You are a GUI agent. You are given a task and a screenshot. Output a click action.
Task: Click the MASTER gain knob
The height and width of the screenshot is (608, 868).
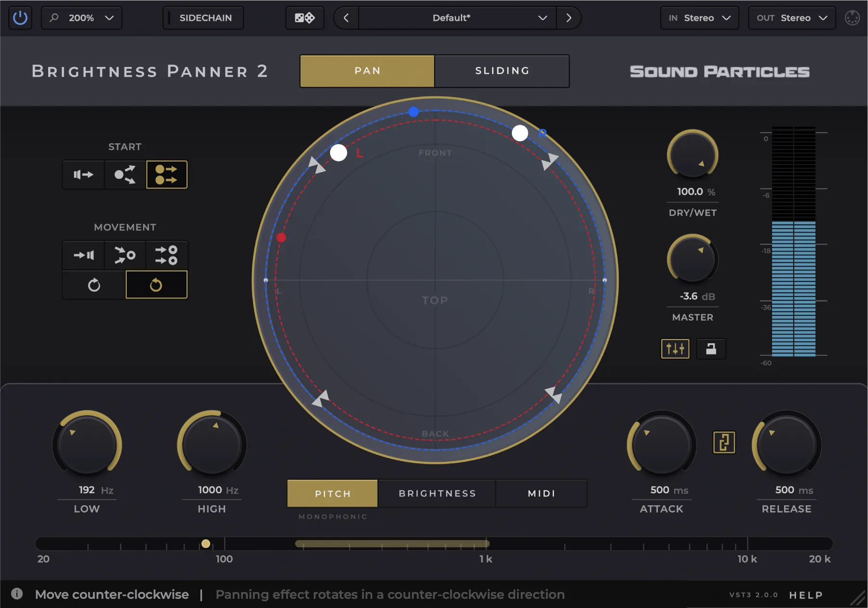[693, 260]
